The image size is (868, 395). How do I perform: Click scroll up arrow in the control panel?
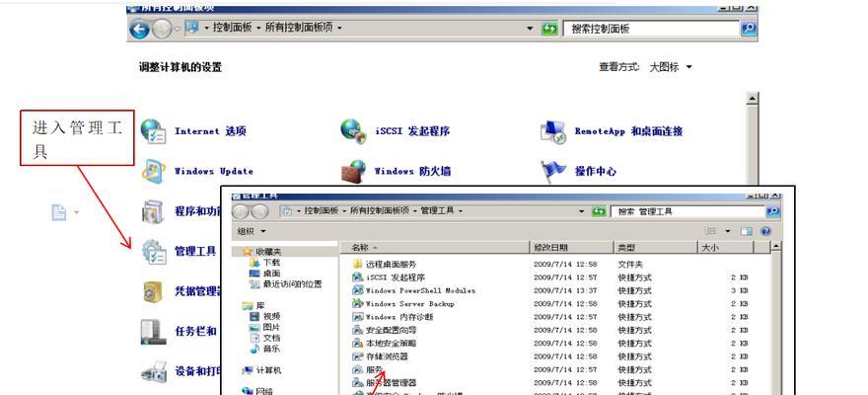(x=752, y=99)
